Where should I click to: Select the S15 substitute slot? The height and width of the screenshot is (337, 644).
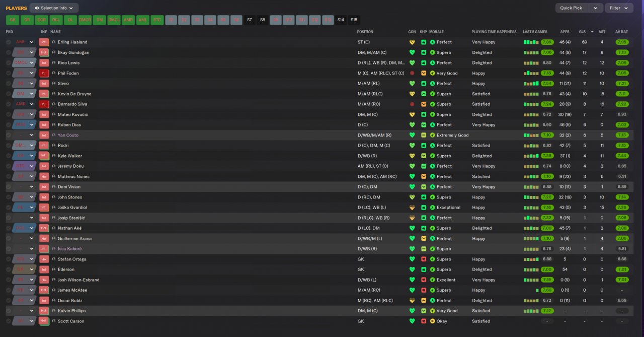pos(354,20)
